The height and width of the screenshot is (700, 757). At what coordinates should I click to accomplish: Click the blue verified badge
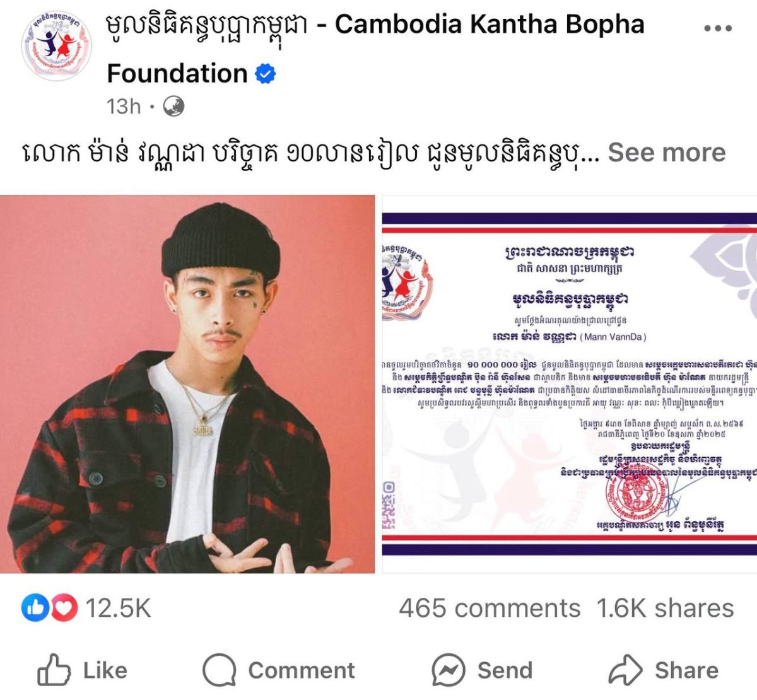click(266, 74)
